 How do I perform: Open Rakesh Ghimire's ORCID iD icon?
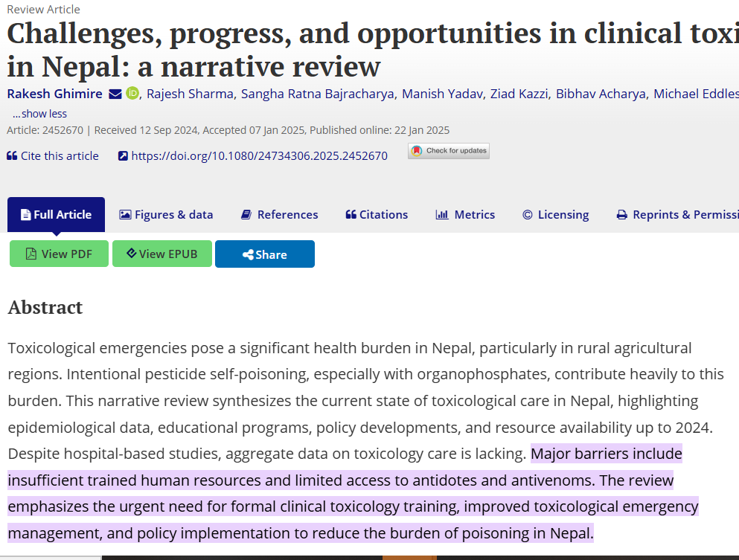pos(132,93)
